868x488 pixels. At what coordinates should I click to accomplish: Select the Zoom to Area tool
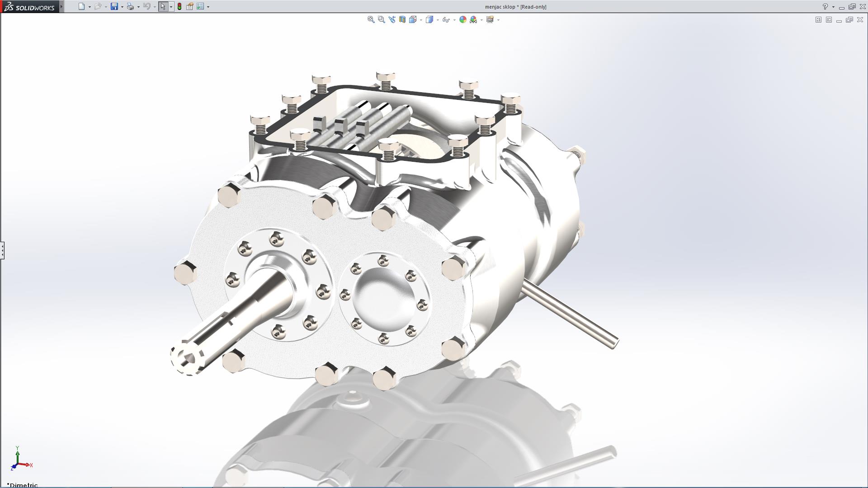381,19
